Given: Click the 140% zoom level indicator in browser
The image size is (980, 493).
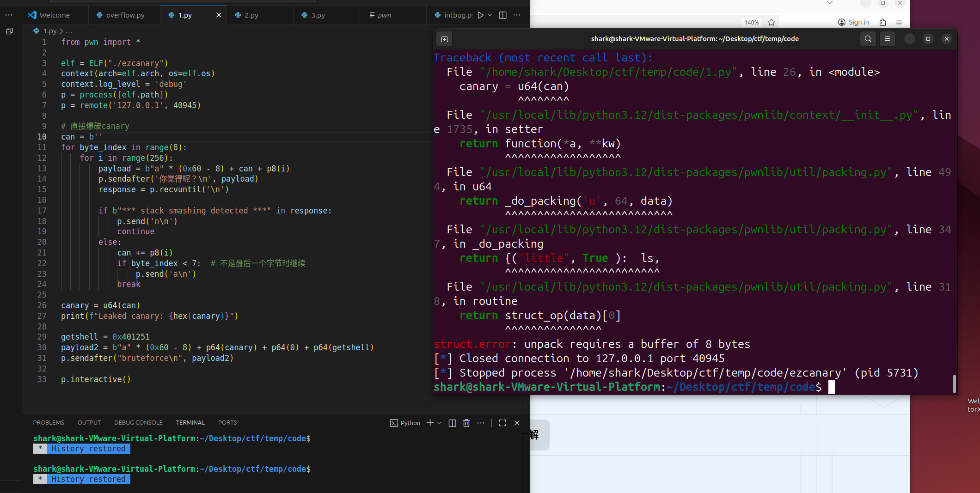Looking at the screenshot, I should point(752,22).
